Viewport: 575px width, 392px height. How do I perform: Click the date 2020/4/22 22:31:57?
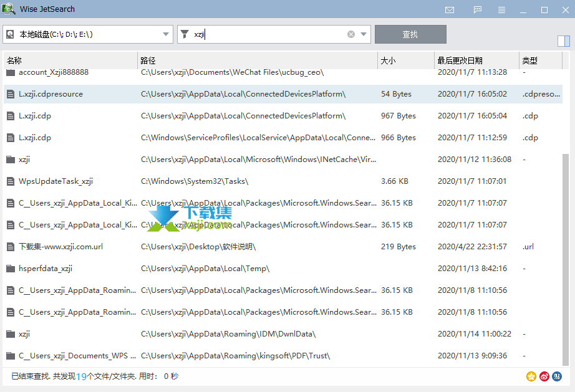point(472,247)
